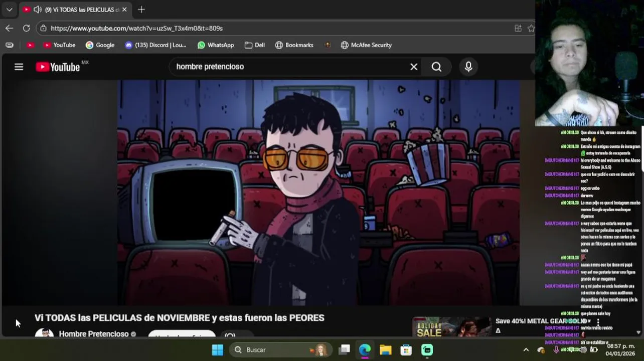644x361 pixels.
Task: Go back with the browser back arrow
Action: click(9, 28)
